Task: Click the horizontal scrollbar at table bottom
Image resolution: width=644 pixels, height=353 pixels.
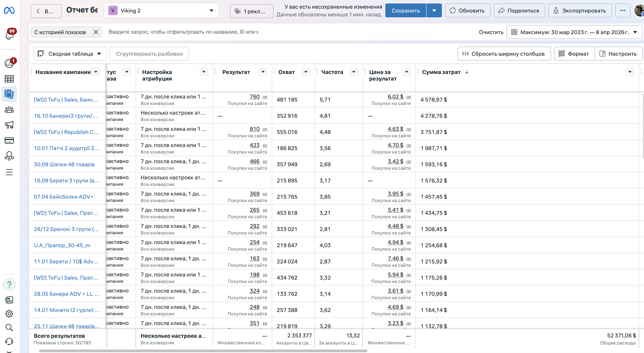Action: 203,351
